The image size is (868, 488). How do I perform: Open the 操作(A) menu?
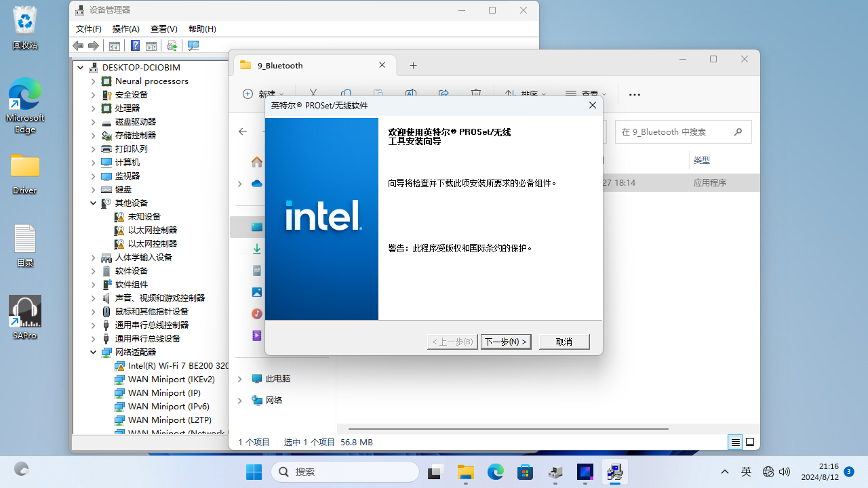(125, 29)
